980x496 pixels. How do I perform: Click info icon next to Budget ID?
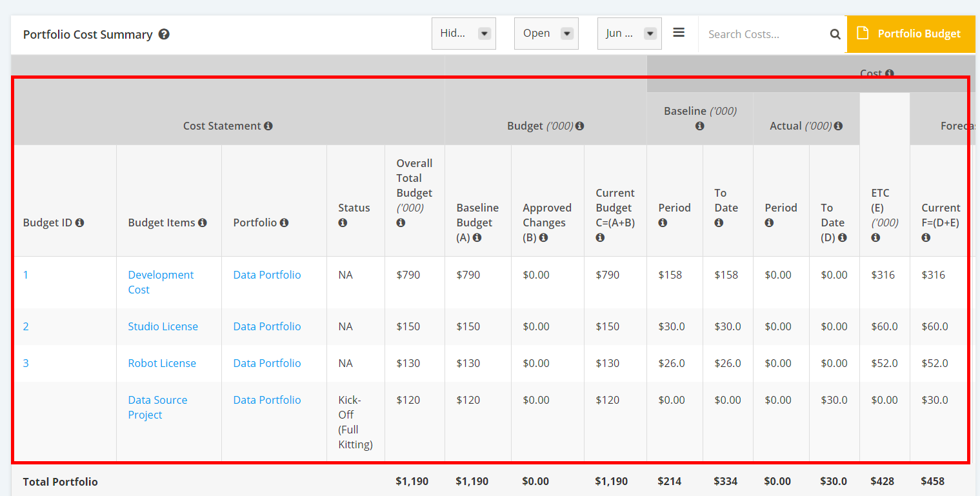pyautogui.click(x=79, y=223)
